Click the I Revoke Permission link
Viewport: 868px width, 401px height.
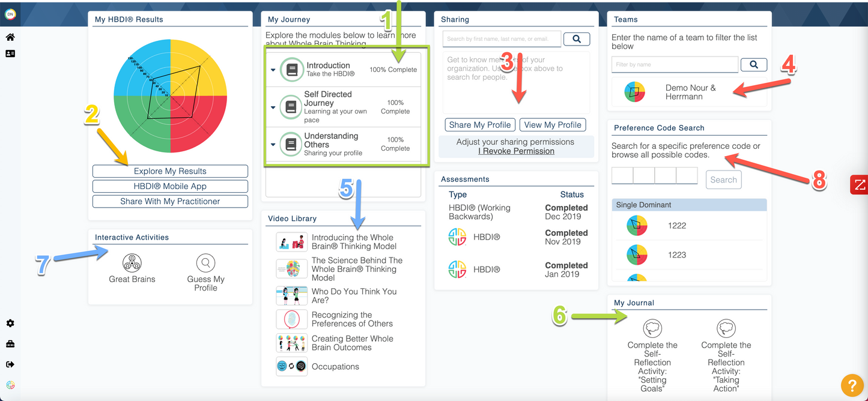click(516, 151)
